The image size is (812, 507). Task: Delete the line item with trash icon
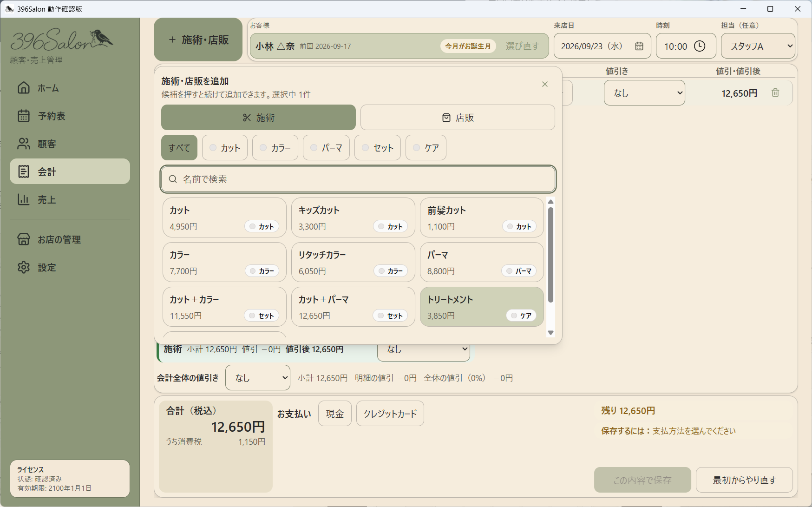[775, 93]
